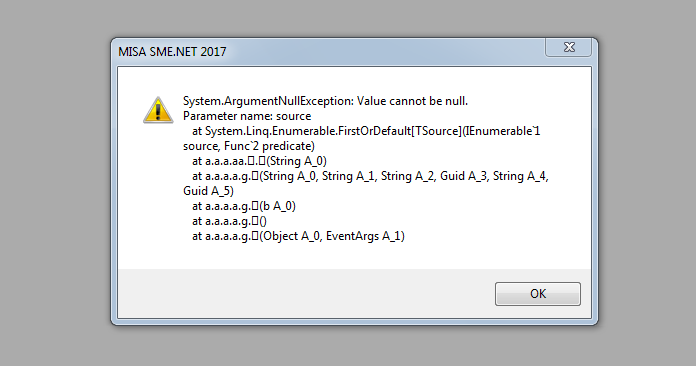Select the 'Value cannot be null.' phrase
This screenshot has height=366, width=696.
(x=412, y=101)
